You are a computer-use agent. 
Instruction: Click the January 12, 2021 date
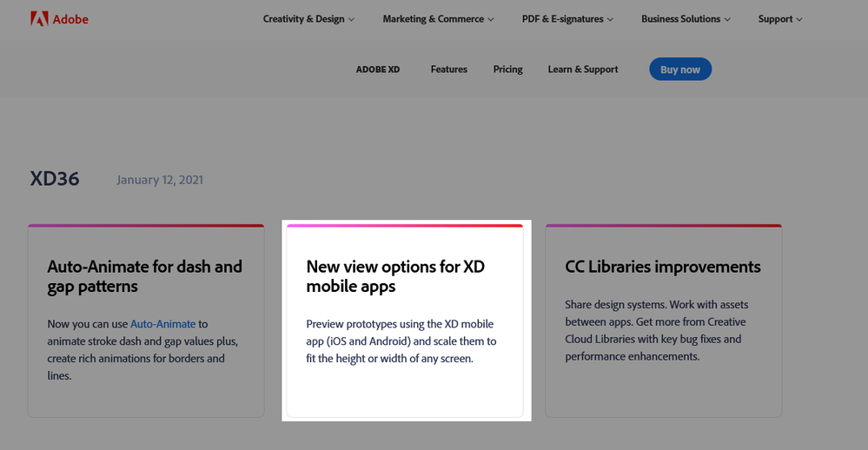tap(159, 180)
